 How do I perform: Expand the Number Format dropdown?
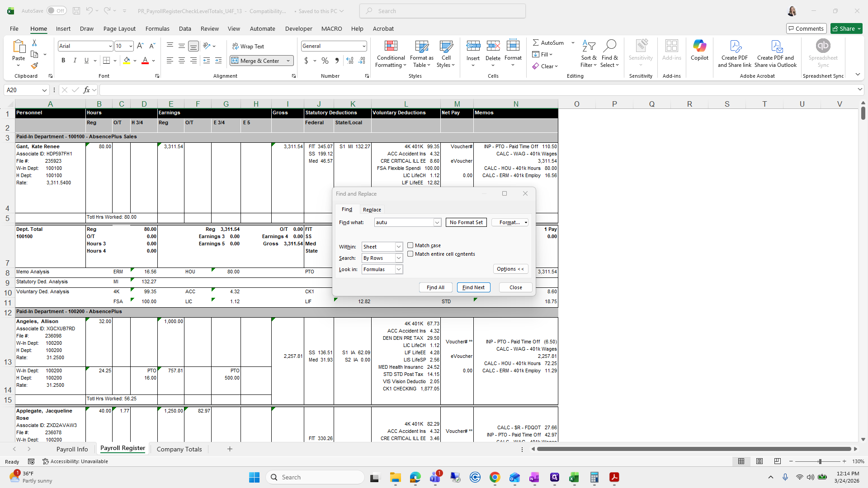point(364,46)
